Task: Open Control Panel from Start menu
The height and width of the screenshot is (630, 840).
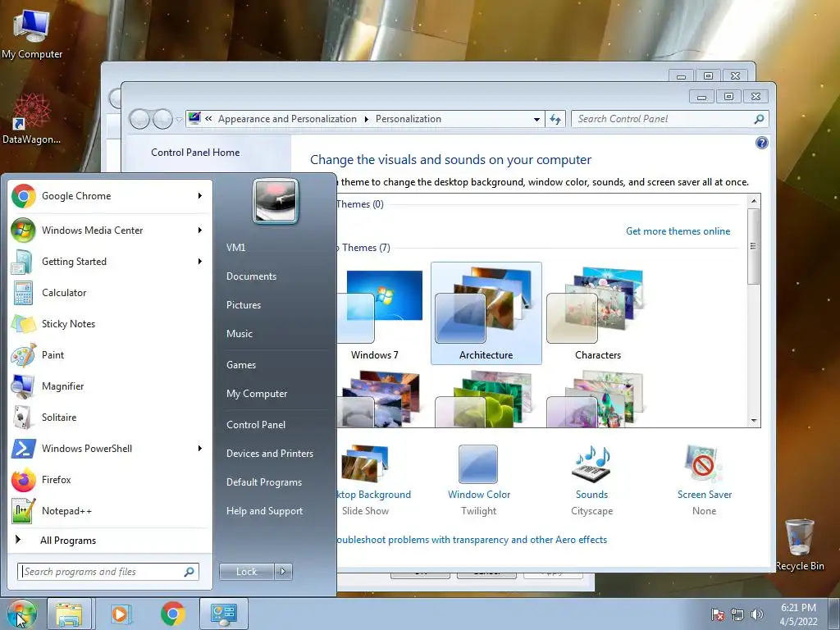Action: 256,425
